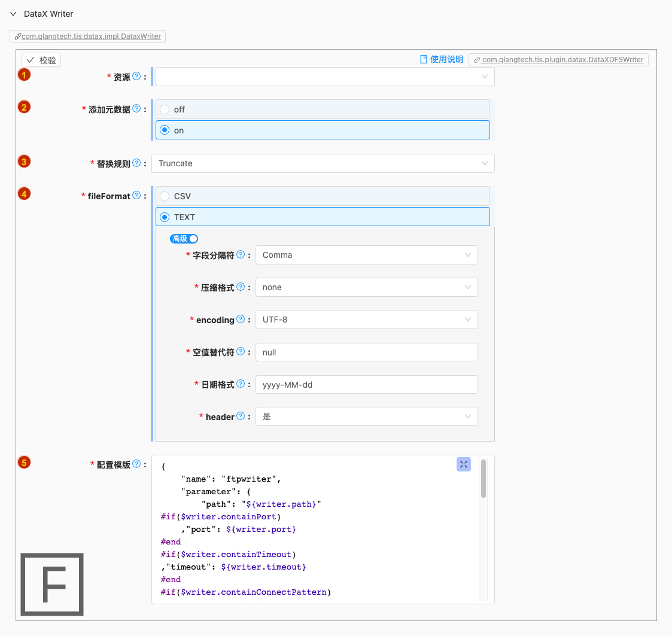
Task: Click the 校验 validate button
Action: click(41, 60)
